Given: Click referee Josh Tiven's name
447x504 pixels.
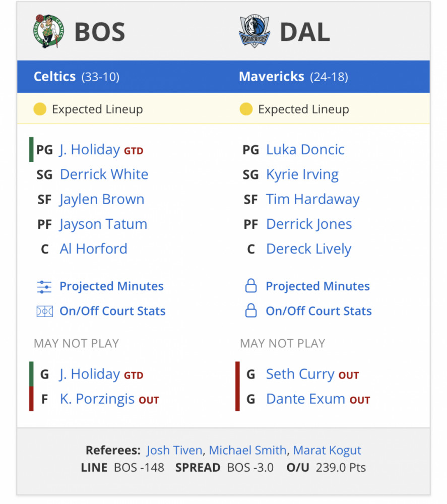Looking at the screenshot, I should point(174,450).
